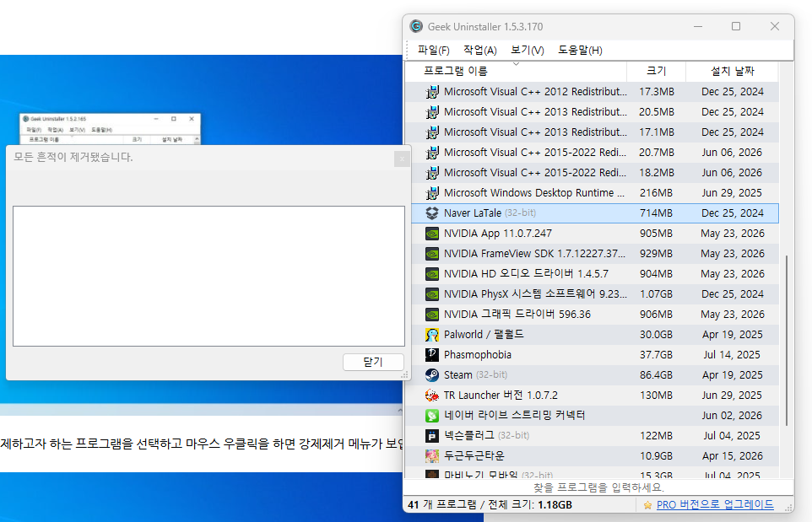Click the program search input field
812x522 pixels.
pos(598,487)
